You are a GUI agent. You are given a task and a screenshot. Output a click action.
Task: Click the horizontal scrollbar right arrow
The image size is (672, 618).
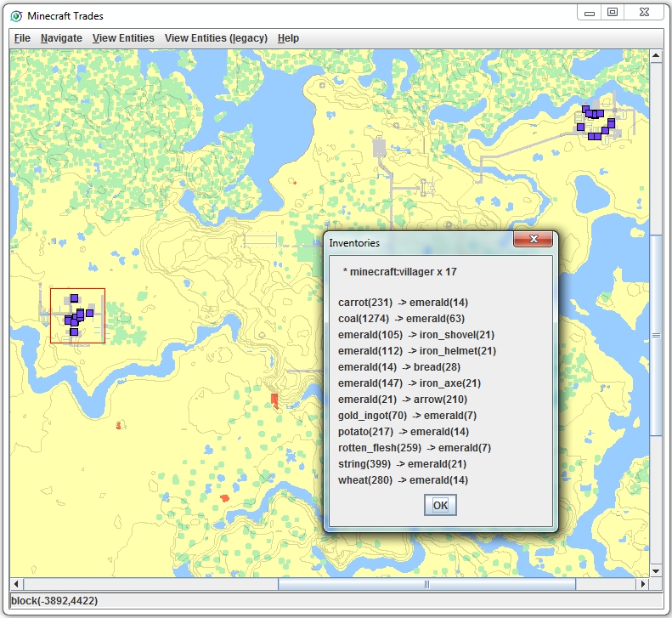click(x=642, y=584)
